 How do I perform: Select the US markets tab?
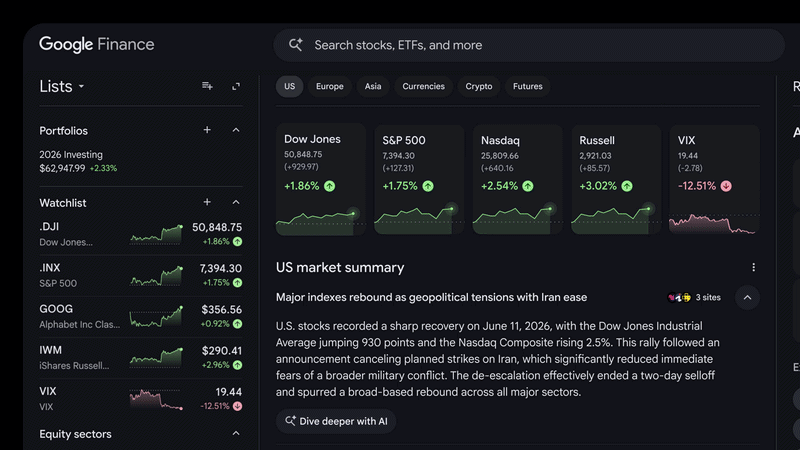tap(289, 86)
